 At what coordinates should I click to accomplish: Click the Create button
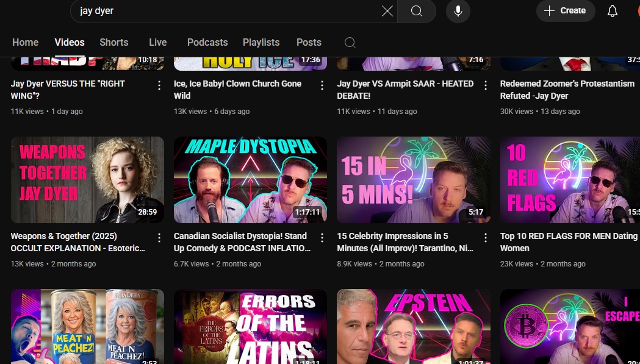566,11
